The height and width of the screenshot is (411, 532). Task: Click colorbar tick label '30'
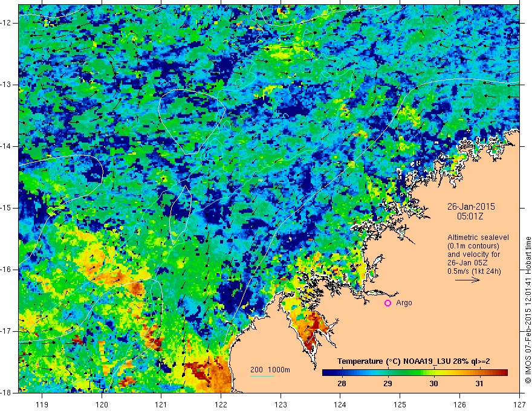pyautogui.click(x=433, y=384)
